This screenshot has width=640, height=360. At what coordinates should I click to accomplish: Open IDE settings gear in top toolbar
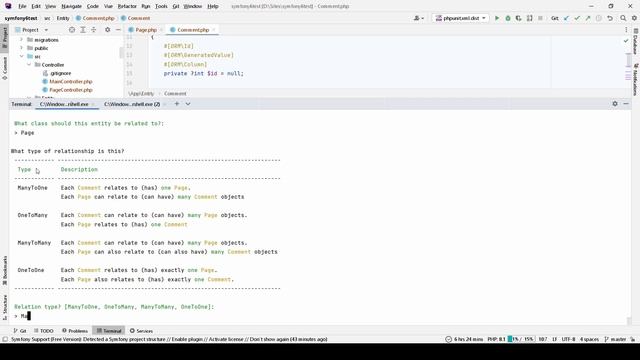(634, 18)
